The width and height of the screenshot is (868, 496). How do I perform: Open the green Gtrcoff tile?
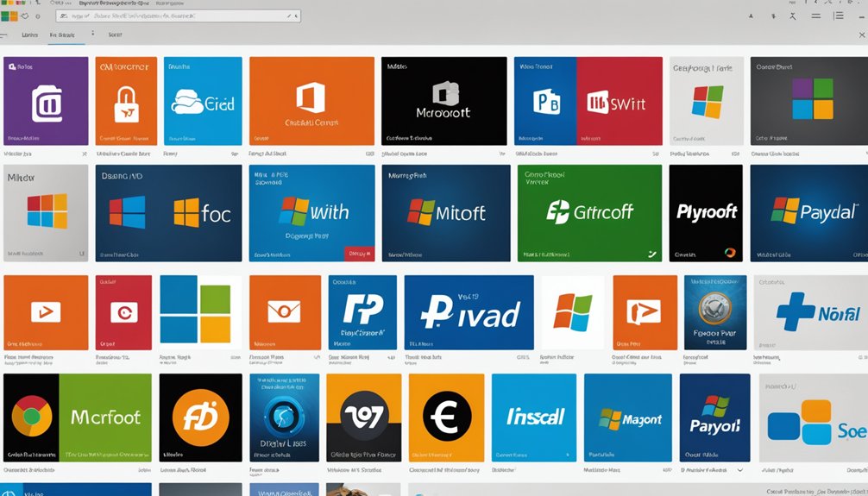589,212
